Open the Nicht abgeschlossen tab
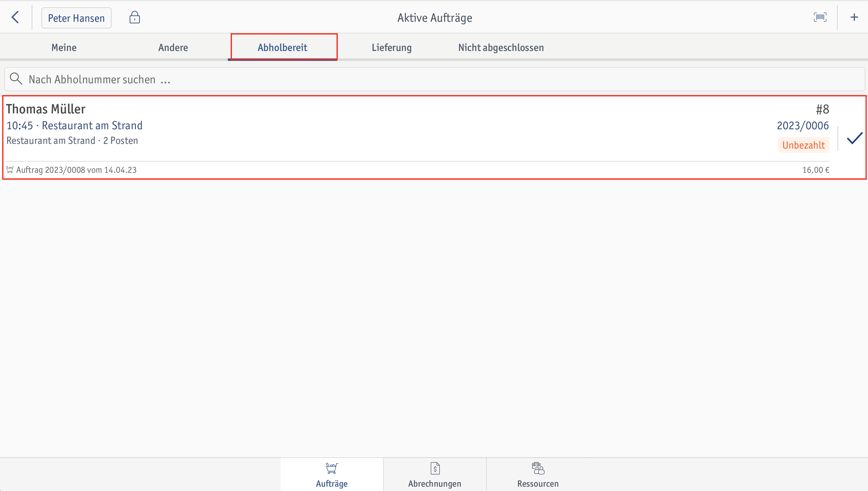868x491 pixels. click(501, 48)
